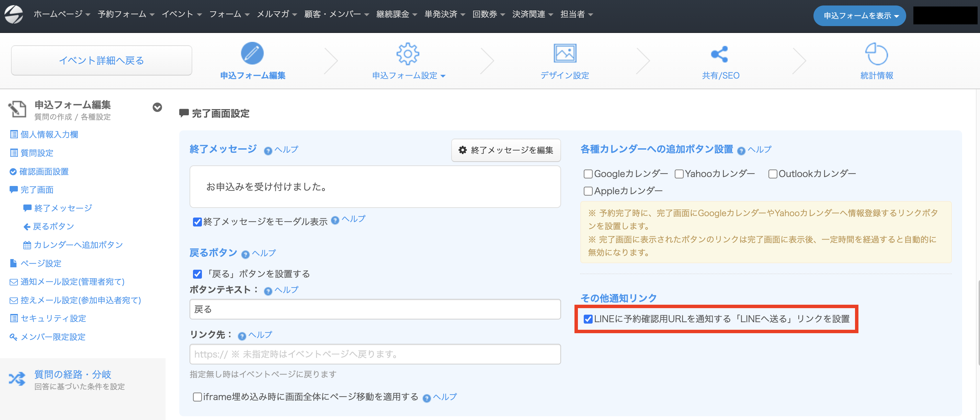This screenshot has width=980, height=420.
Task: Open the デザイン設定 image step icon
Action: pyautogui.click(x=565, y=53)
